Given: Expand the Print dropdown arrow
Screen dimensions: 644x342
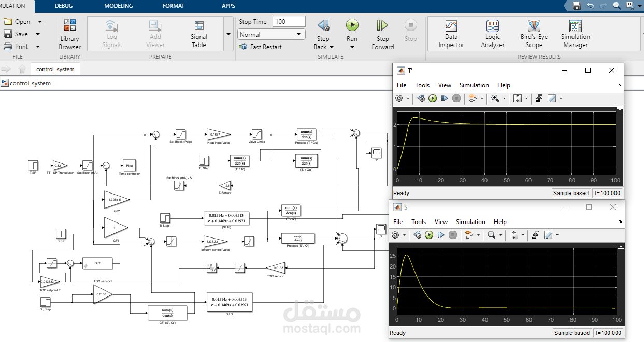Looking at the screenshot, I should 37,47.
